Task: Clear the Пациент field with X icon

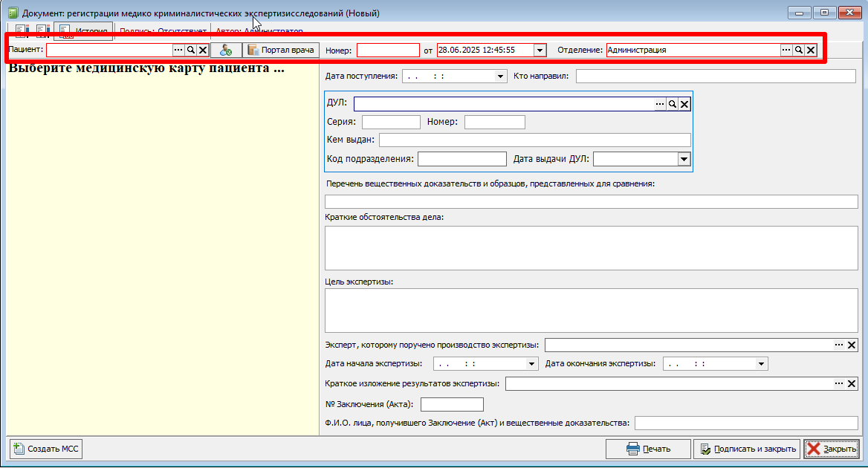Action: click(203, 50)
